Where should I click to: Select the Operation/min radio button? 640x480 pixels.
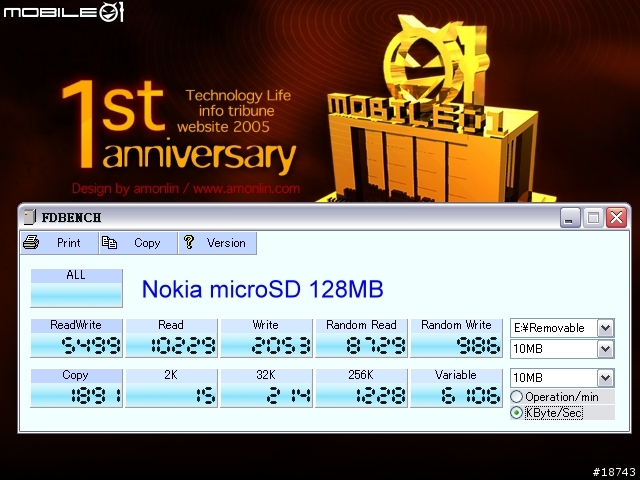pos(517,396)
